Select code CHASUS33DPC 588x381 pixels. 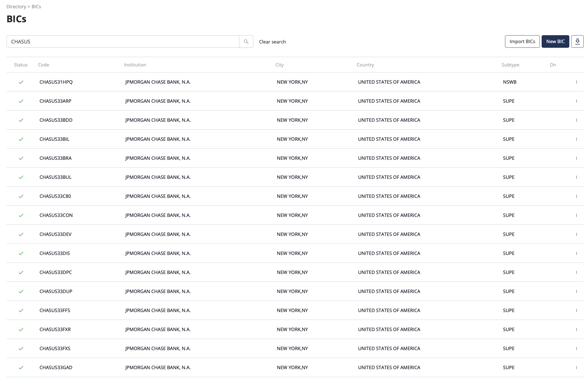coord(56,273)
